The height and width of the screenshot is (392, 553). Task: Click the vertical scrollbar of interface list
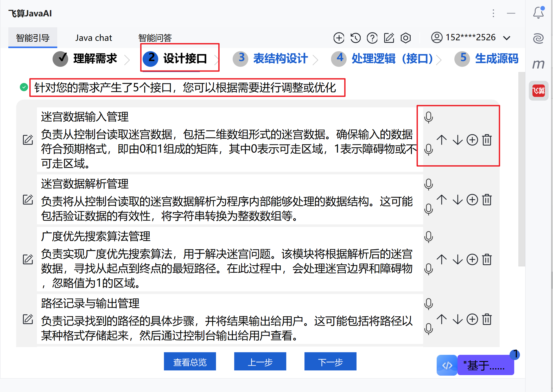click(x=521, y=169)
